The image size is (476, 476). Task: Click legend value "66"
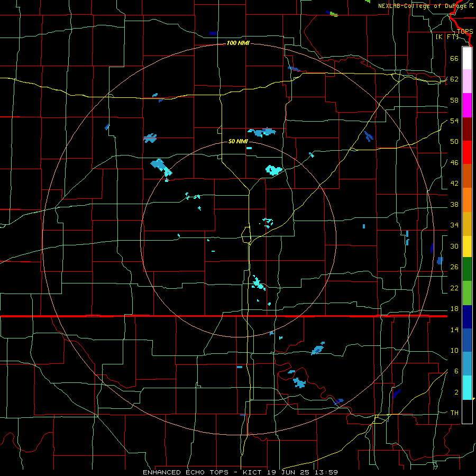click(454, 58)
